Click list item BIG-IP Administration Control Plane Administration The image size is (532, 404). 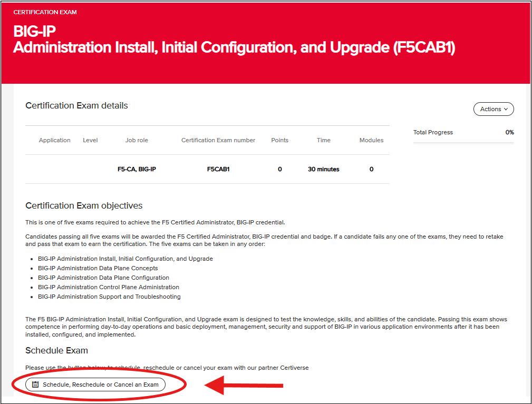pos(109,287)
